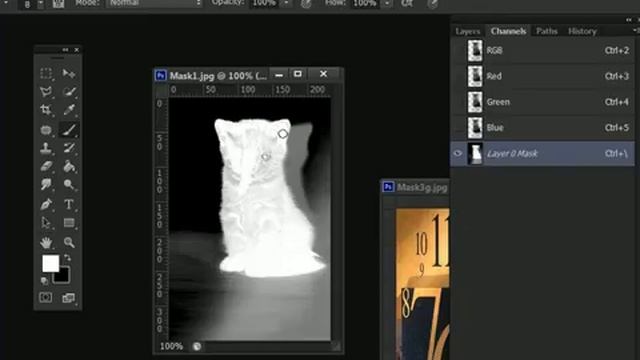Select the Move tool
This screenshot has height=360, width=640.
(69, 73)
